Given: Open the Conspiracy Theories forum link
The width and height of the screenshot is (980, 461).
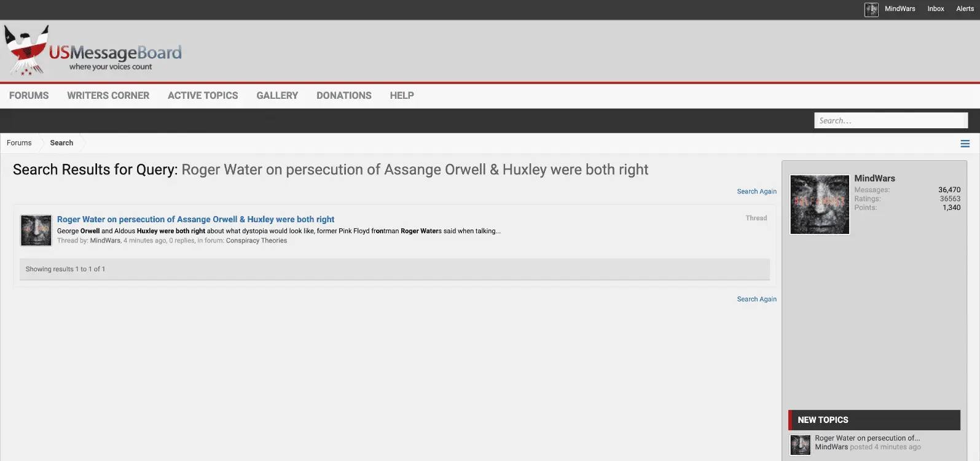Looking at the screenshot, I should (256, 241).
